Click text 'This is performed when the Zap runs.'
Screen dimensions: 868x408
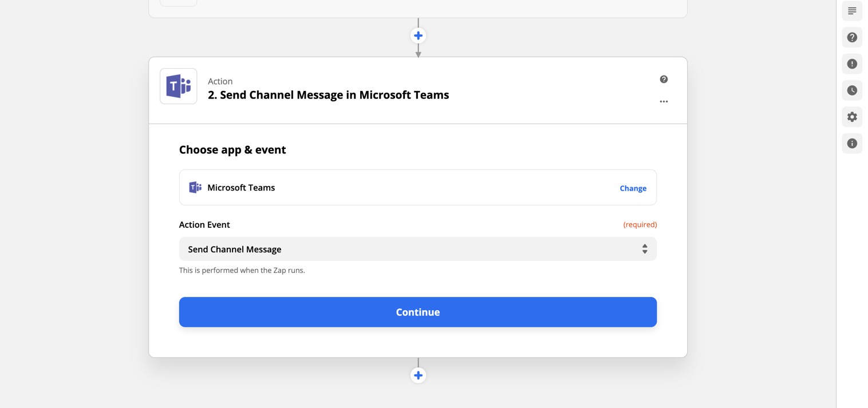(x=242, y=270)
